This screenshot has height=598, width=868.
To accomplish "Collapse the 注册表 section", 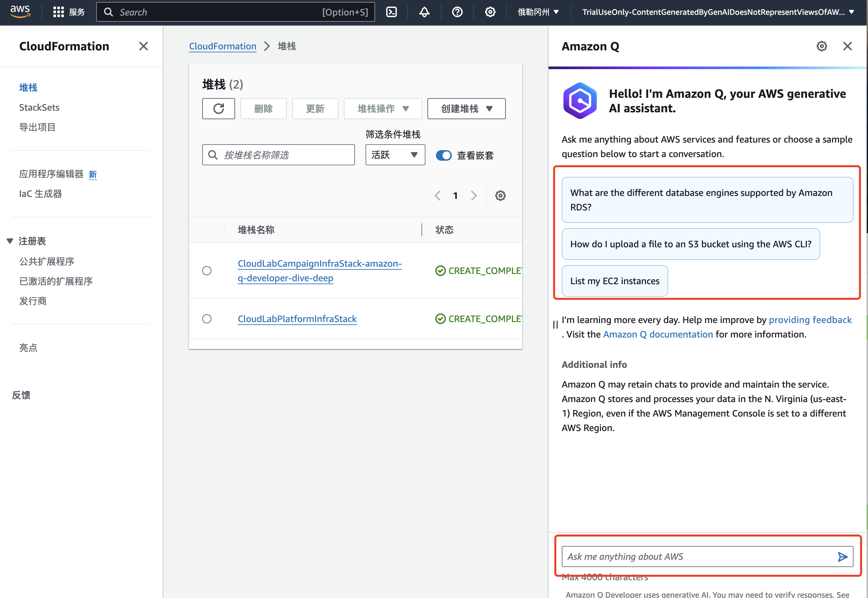I will [10, 241].
